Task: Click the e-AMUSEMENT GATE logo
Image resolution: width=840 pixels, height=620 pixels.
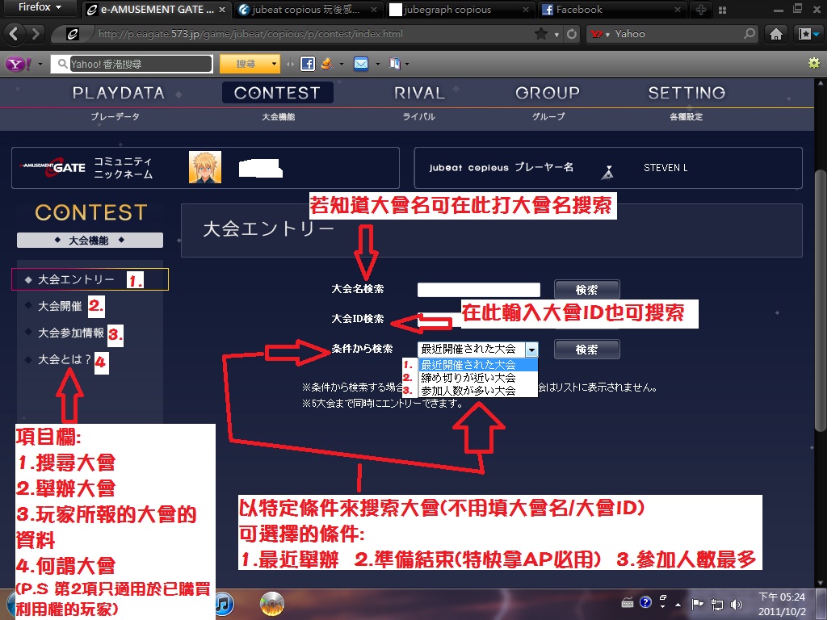Action: tap(53, 167)
